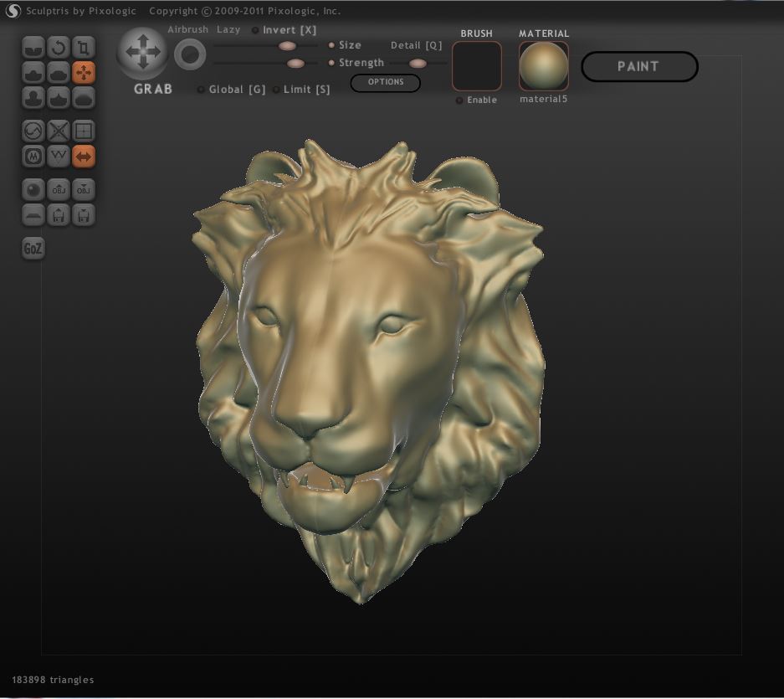Toggle the Size pressure dot
Image resolution: width=784 pixels, height=699 pixels.
pos(331,45)
